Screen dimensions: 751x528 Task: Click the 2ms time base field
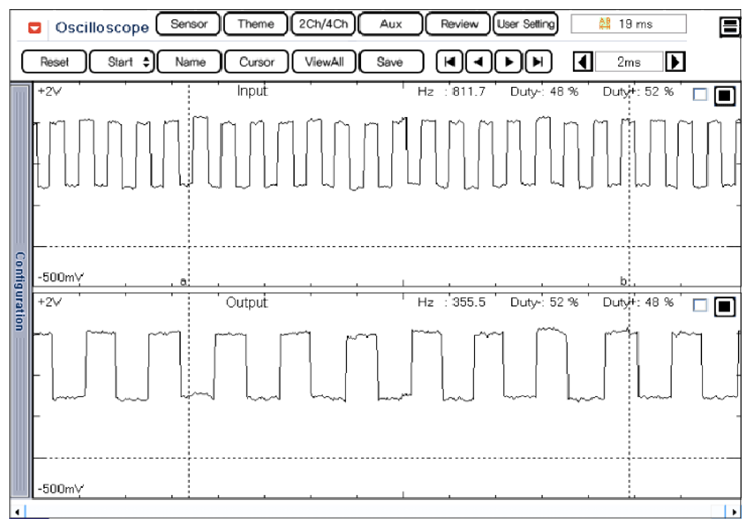(629, 62)
